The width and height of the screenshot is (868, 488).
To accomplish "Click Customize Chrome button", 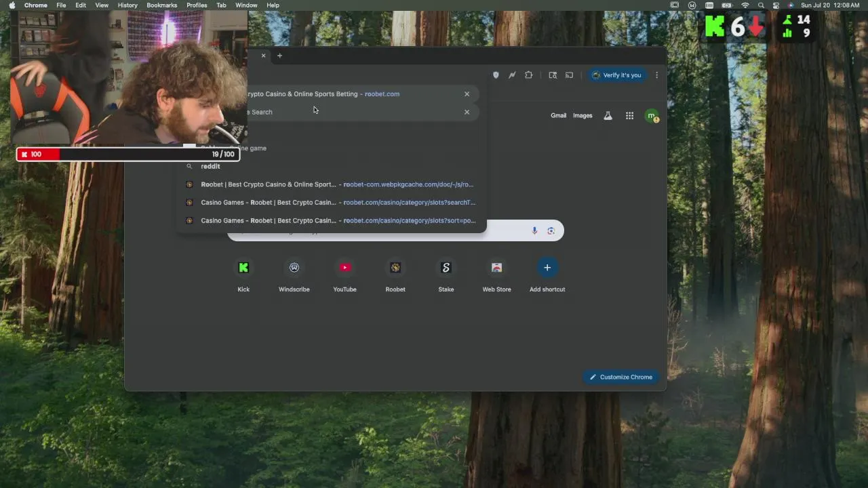I will coord(620,377).
